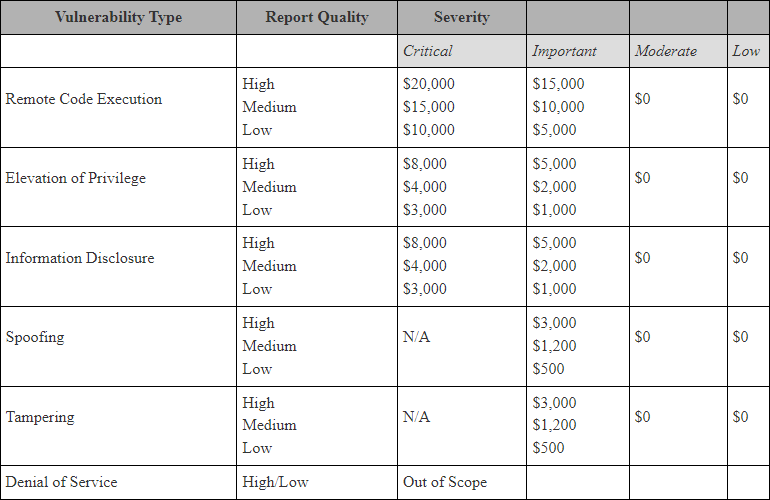Image resolution: width=770 pixels, height=500 pixels.
Task: Click the $500 amount in Tampering row
Action: [548, 448]
